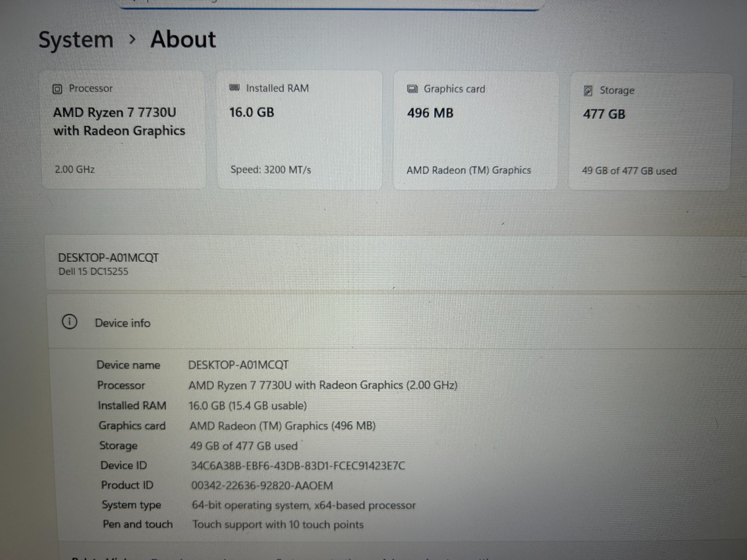Select 'Dell 15 DC15255' model text
Screen dimensions: 747x560
point(93,272)
